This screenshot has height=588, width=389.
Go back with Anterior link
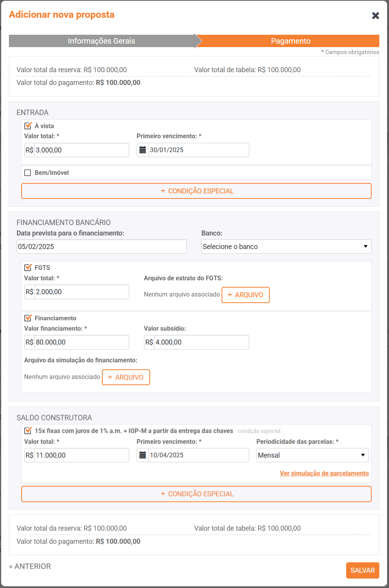(30, 566)
